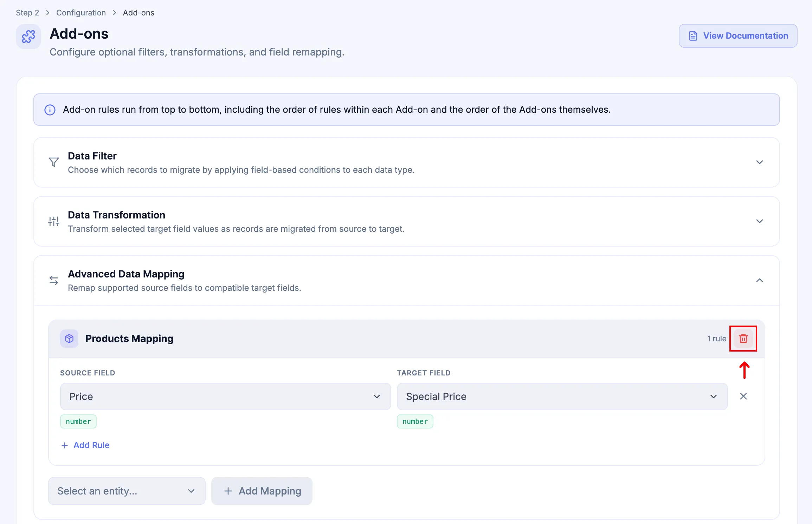Delete the Products Mapping with trash icon
The width and height of the screenshot is (812, 524).
(x=743, y=339)
